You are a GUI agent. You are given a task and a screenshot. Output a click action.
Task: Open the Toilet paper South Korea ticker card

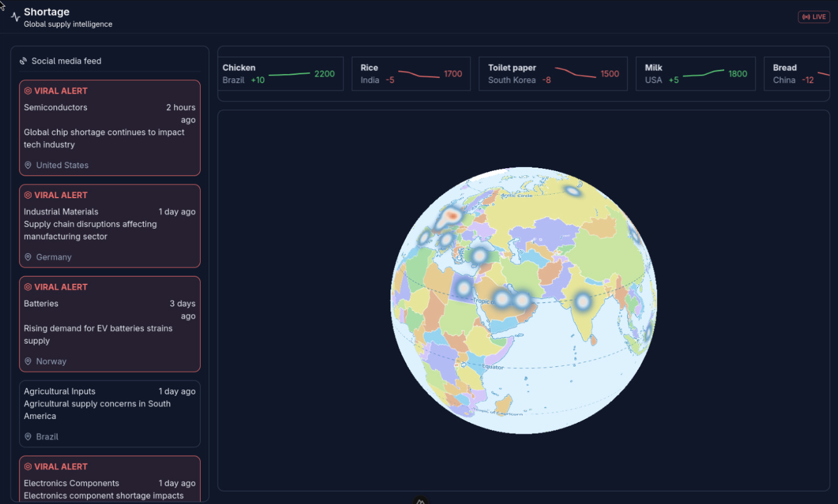tap(554, 74)
